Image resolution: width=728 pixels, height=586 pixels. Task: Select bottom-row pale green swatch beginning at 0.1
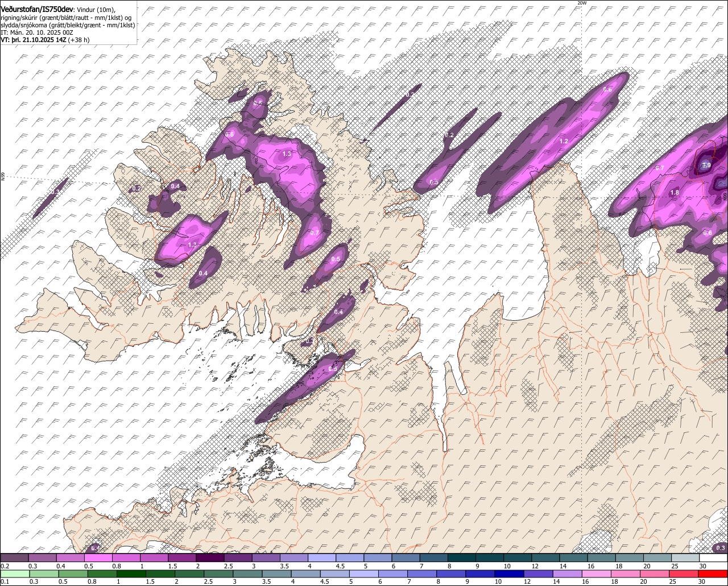coord(15,574)
